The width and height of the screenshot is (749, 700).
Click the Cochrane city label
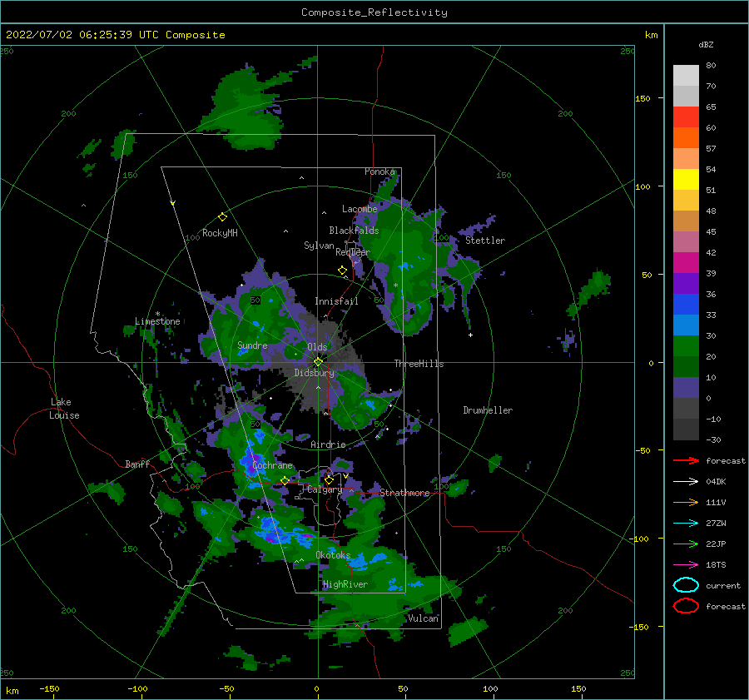pos(272,465)
